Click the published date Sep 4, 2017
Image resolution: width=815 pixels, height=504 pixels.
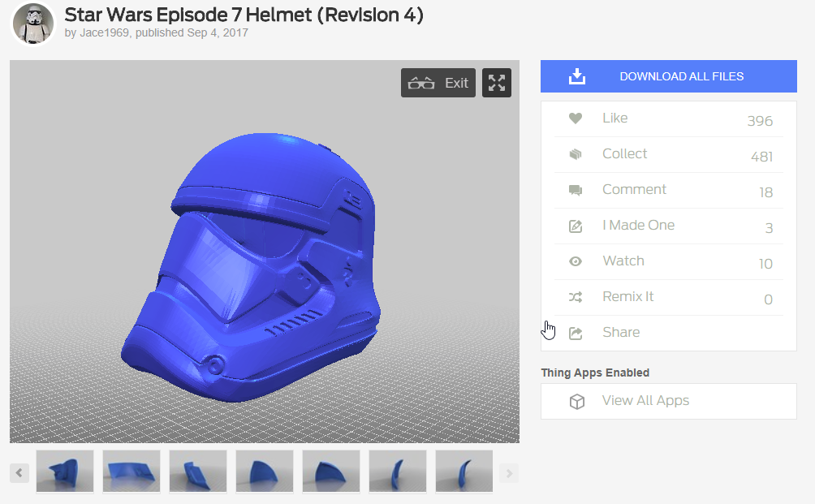tap(218, 32)
